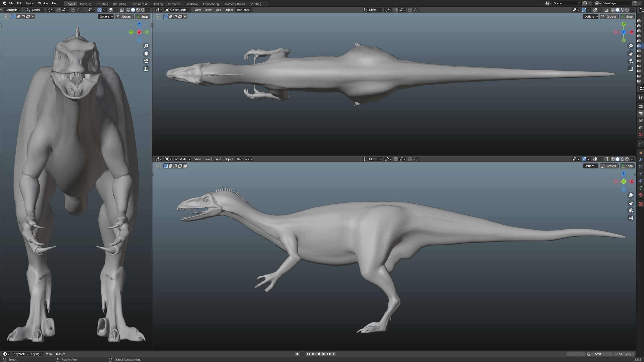This screenshot has height=362, width=644.
Task: Switch orthographic grid icon in top viewport
Action: pyautogui.click(x=631, y=69)
